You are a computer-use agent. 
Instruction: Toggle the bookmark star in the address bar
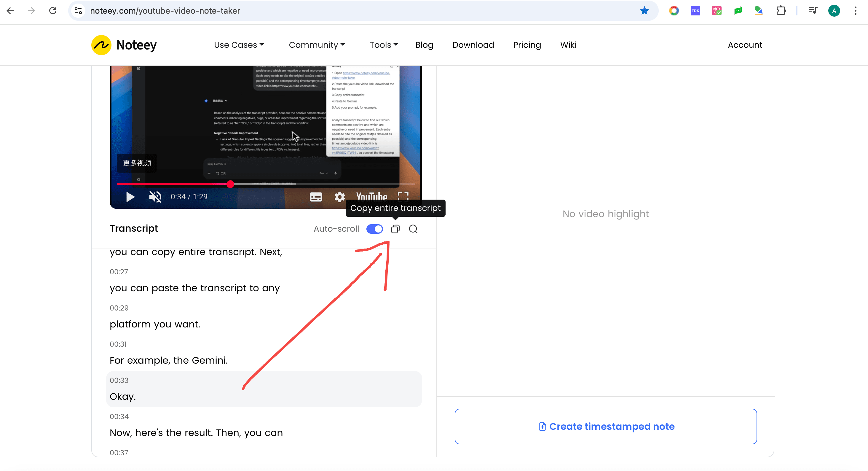[644, 10]
